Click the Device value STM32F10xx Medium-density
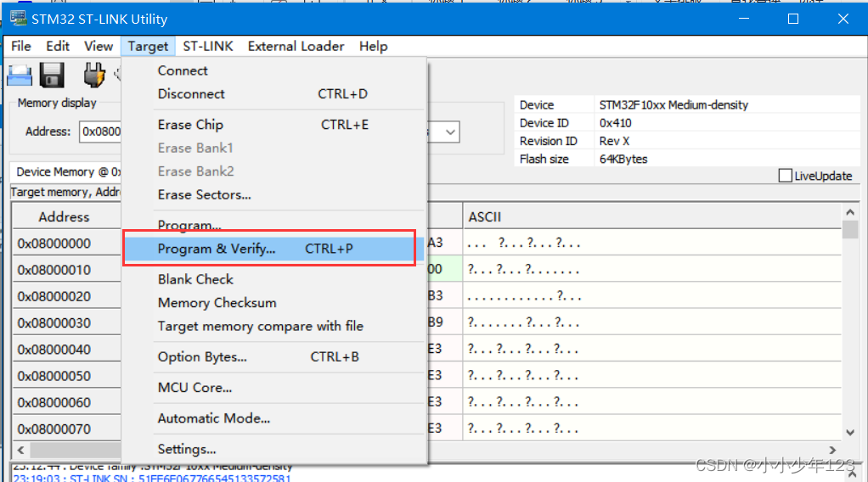The width and height of the screenshot is (868, 482). [x=674, y=105]
